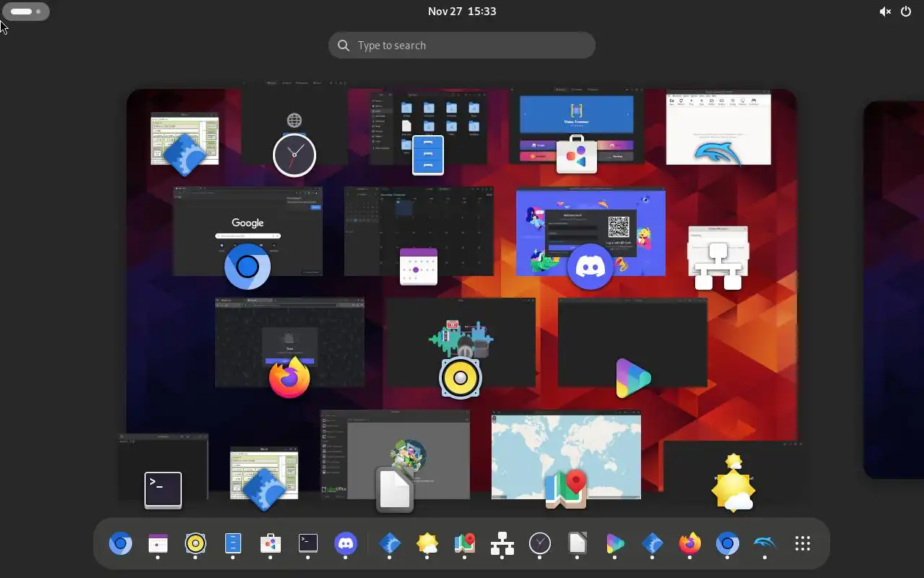Click the muted volume icon in top bar
Image resolution: width=924 pixels, height=578 pixels.
coord(885,12)
